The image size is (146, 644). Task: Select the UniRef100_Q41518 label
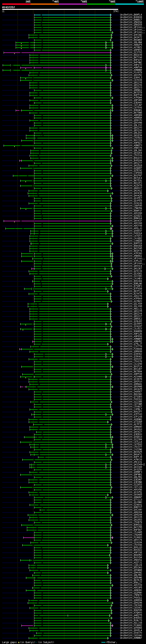tap(131, 165)
